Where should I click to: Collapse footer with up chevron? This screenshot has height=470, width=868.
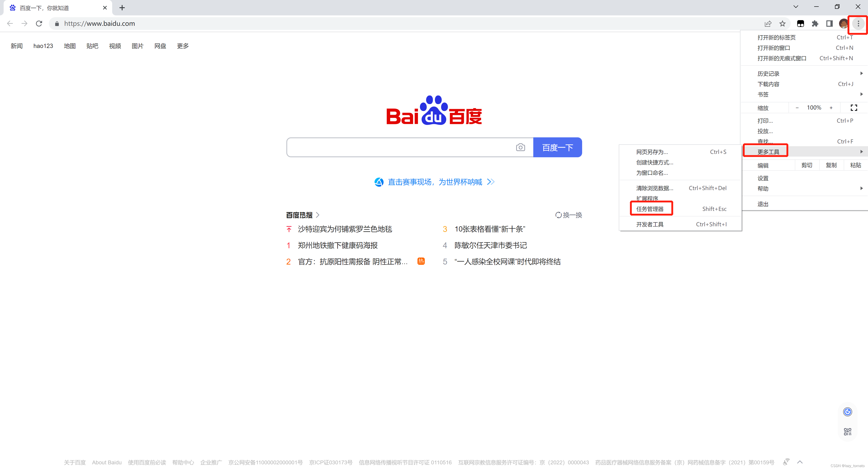pyautogui.click(x=800, y=462)
